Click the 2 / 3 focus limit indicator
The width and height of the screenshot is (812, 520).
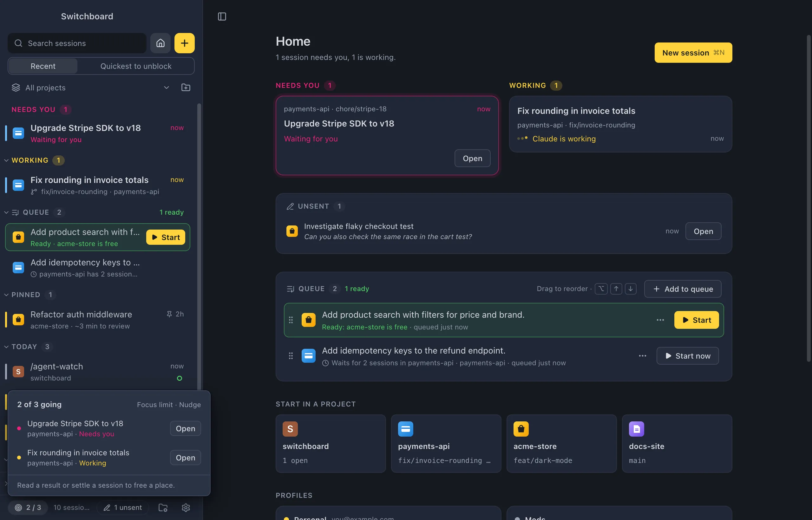pyautogui.click(x=28, y=507)
